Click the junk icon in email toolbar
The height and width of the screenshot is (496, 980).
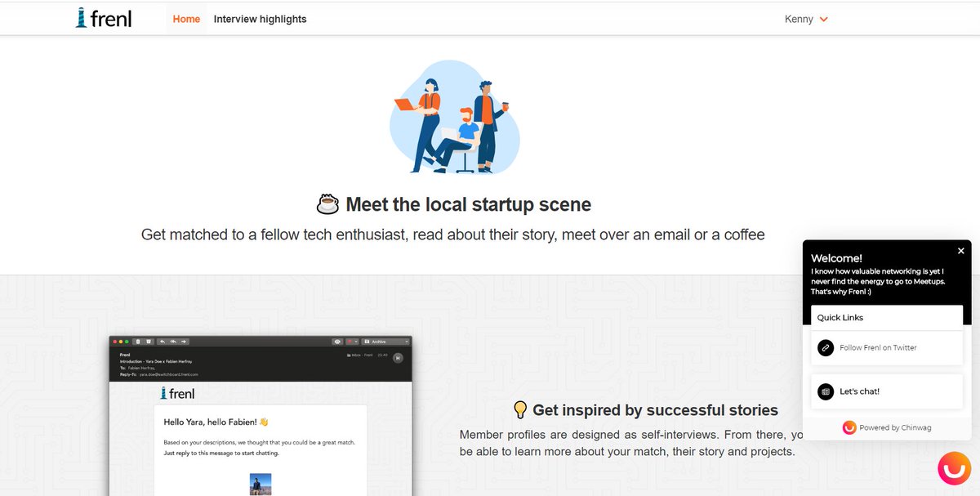tap(149, 342)
